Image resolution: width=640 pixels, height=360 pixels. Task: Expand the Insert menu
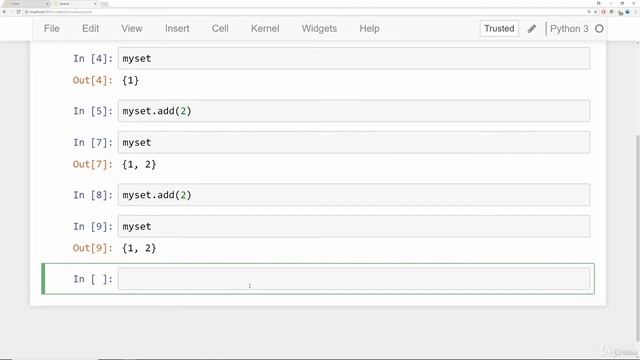click(177, 29)
